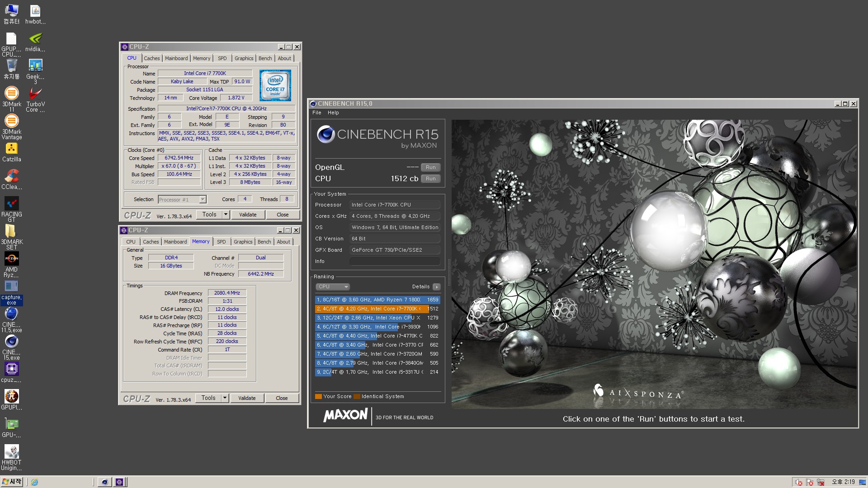Open the CPU ranking dropdown in Cinebench
The height and width of the screenshot is (488, 868).
pos(333,286)
